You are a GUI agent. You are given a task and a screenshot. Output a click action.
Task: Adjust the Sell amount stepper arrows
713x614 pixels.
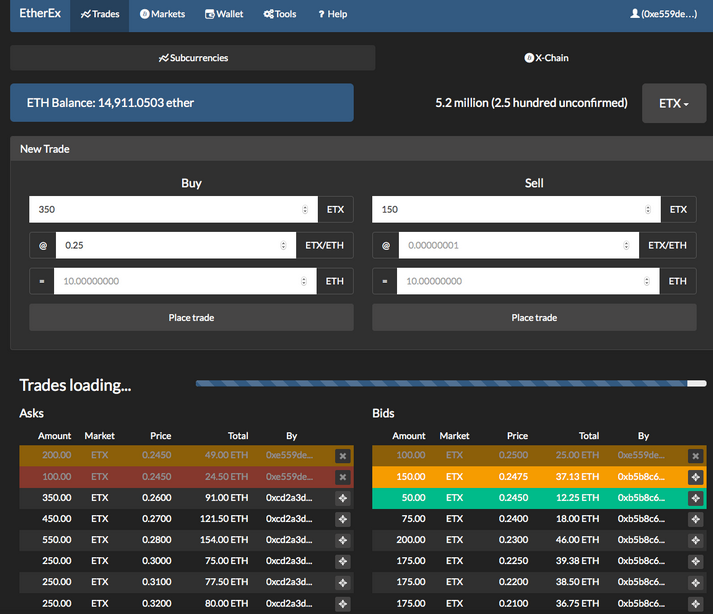point(648,210)
